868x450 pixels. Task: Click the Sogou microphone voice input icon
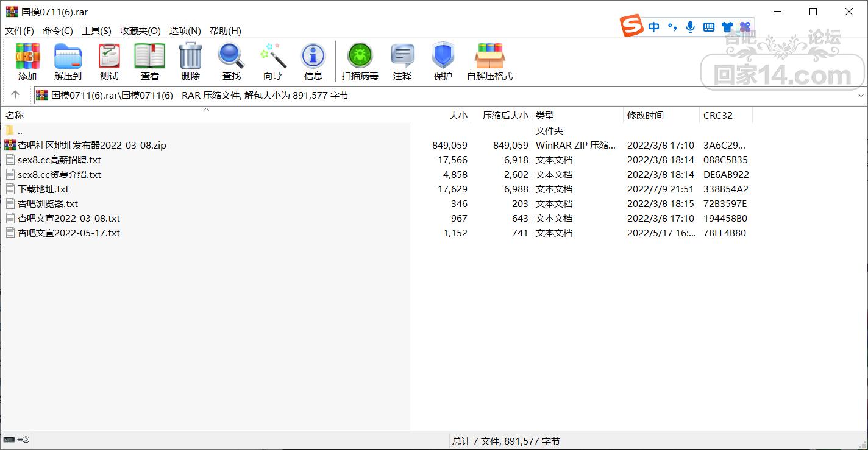tap(691, 27)
